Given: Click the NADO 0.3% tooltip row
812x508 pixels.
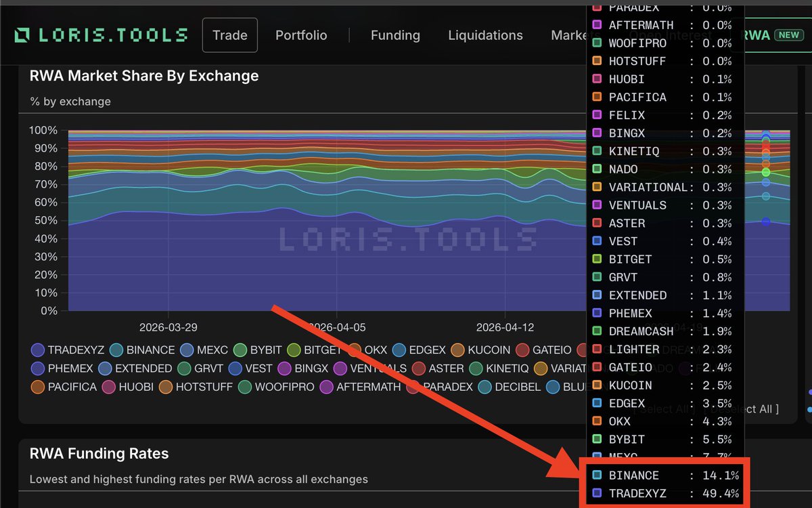Looking at the screenshot, I should [662, 169].
